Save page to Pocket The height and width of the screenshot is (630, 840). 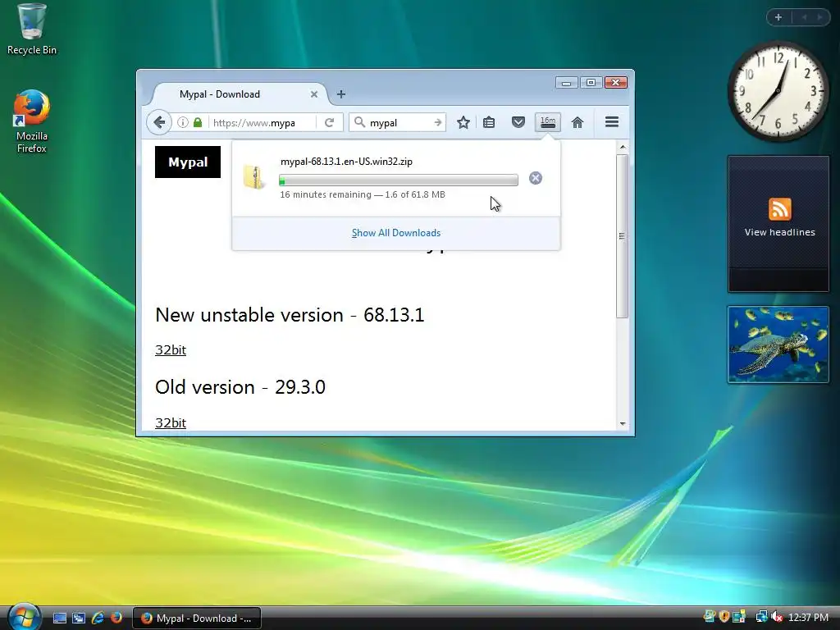pos(518,123)
